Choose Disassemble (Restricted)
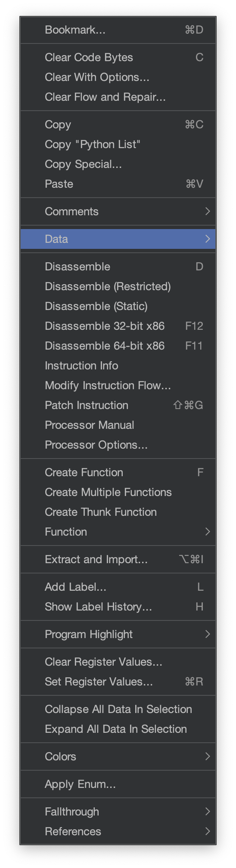This screenshot has width=236, height=868. pos(118,286)
